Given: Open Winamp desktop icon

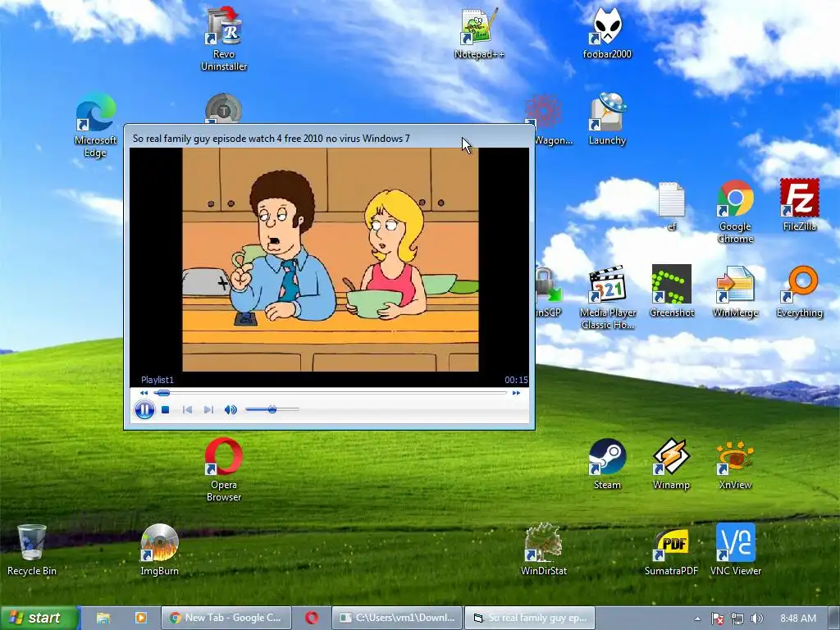Looking at the screenshot, I should click(671, 464).
